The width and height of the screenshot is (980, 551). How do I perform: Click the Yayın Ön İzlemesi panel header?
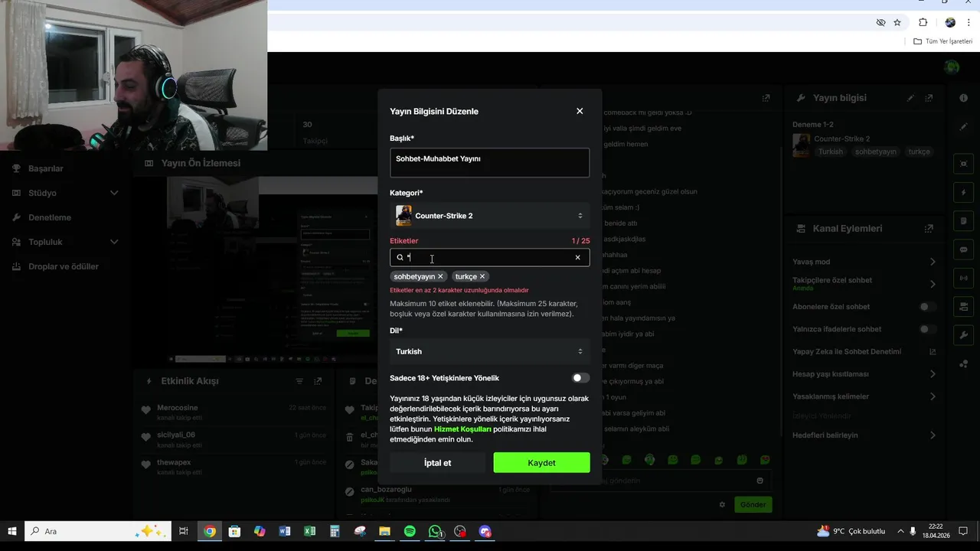(201, 163)
